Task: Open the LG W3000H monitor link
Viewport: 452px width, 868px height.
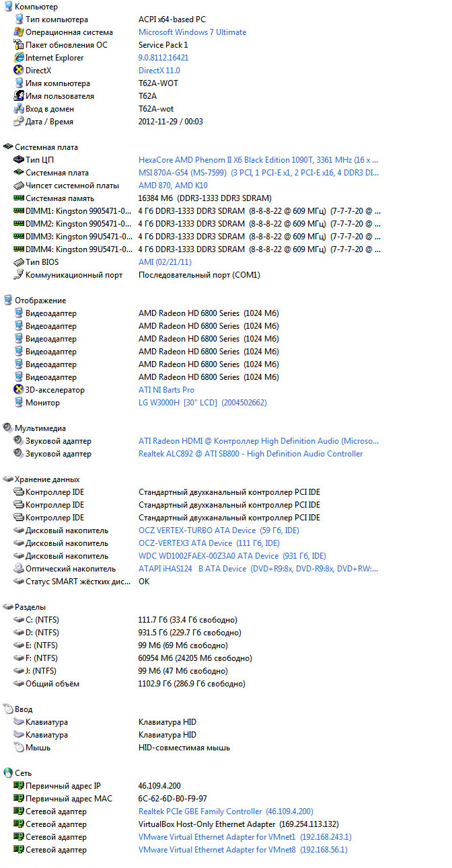Action: pyautogui.click(x=202, y=403)
